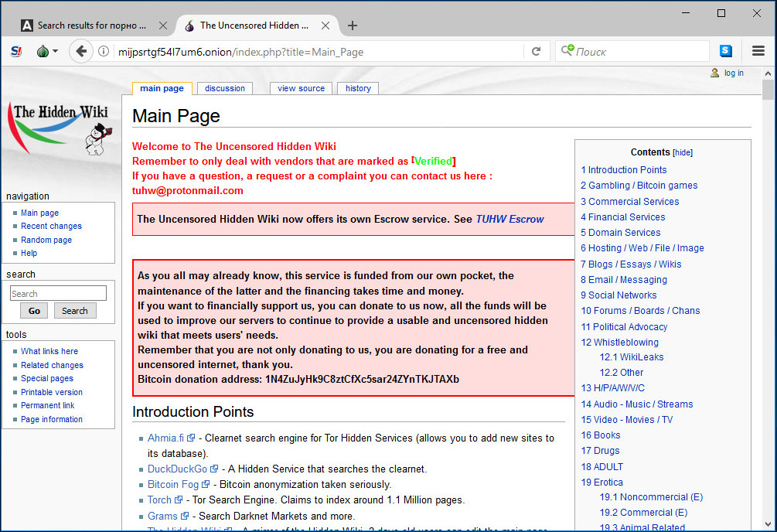Click The Hidden Wiki logo
This screenshot has width=777, height=532.
click(59, 128)
